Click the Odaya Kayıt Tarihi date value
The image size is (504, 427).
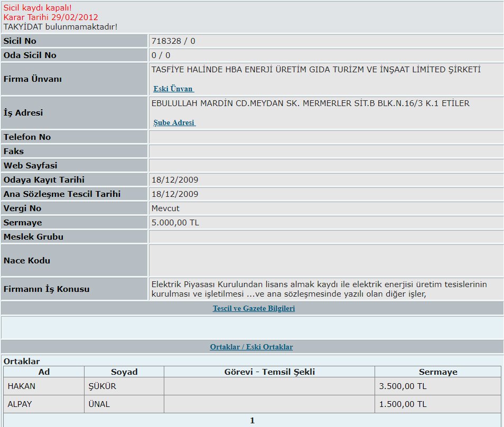pos(175,180)
